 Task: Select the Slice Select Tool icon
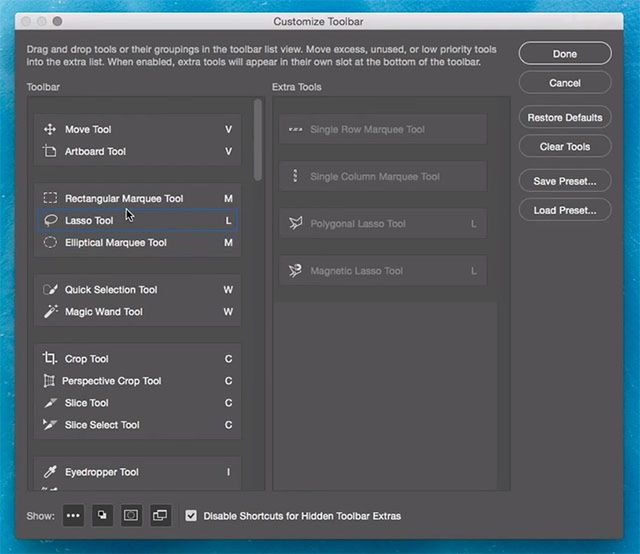[50, 425]
